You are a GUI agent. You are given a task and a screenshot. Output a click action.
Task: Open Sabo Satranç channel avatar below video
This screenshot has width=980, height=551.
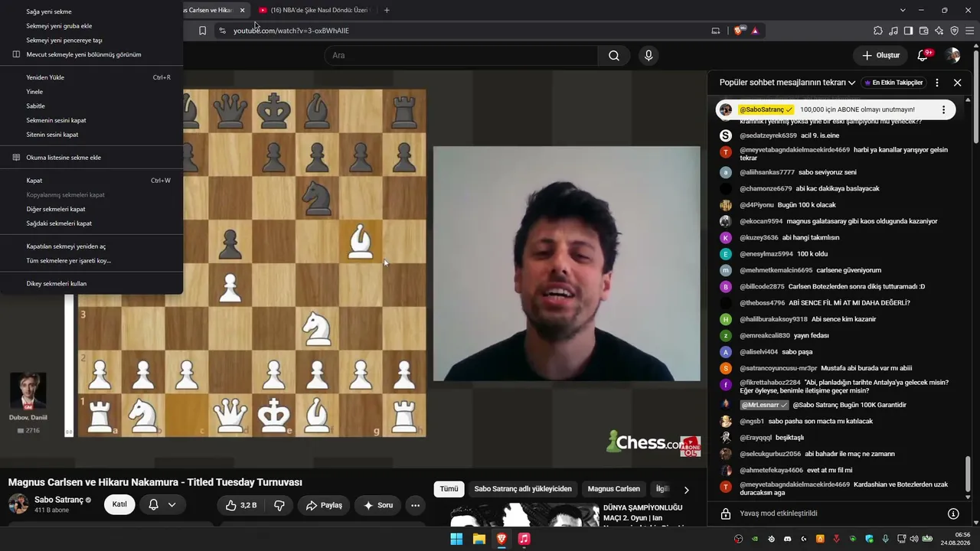pyautogui.click(x=18, y=504)
